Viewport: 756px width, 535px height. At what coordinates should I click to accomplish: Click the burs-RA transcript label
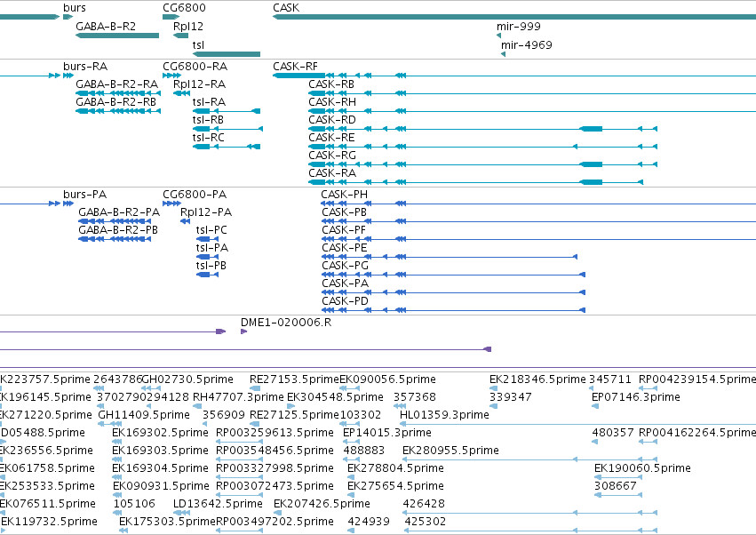(x=85, y=67)
